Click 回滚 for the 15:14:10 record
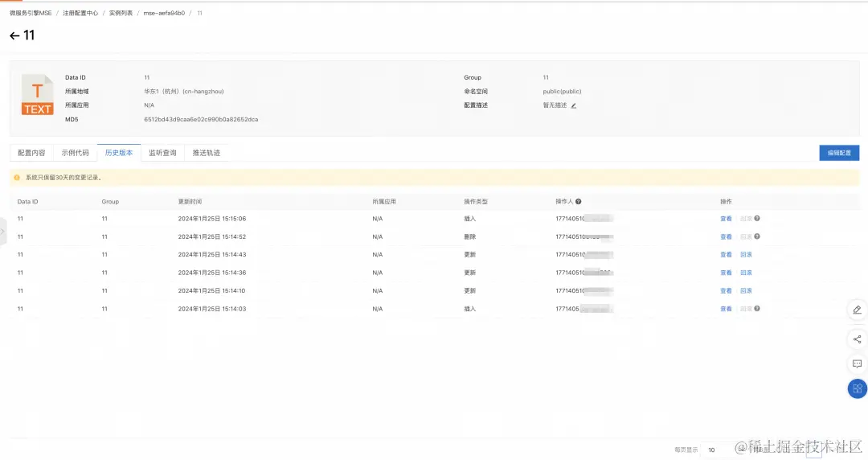 click(x=746, y=291)
